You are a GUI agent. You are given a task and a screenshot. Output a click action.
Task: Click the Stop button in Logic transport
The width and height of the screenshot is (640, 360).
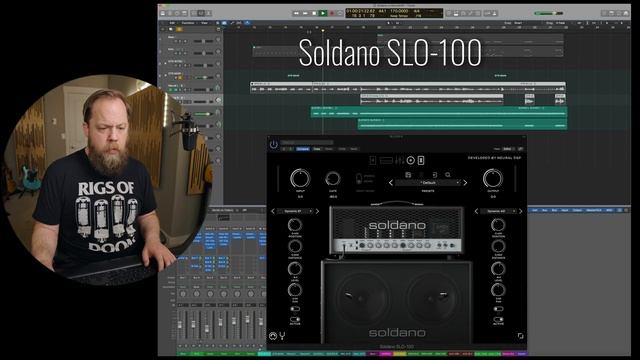[314, 13]
